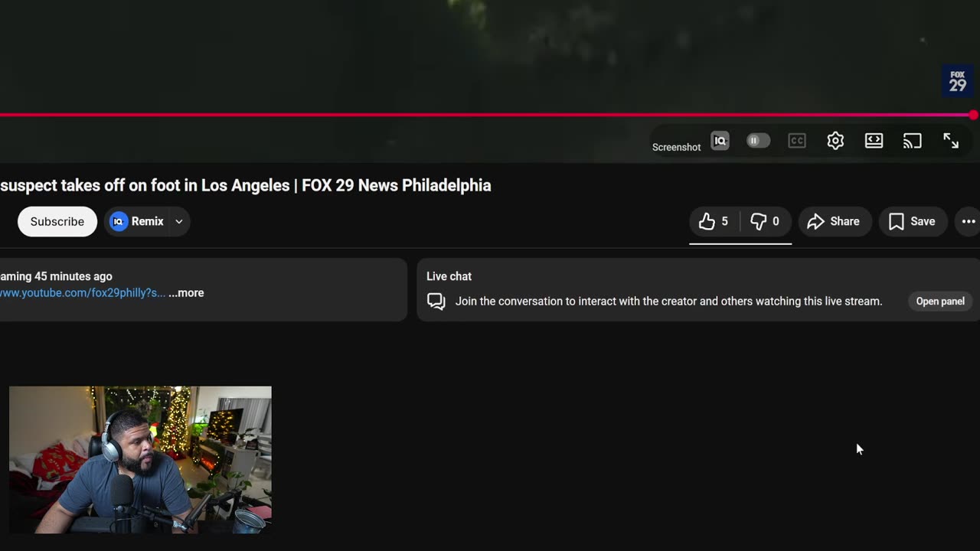The height and width of the screenshot is (551, 980).
Task: Enter full screen mode
Action: point(951,141)
